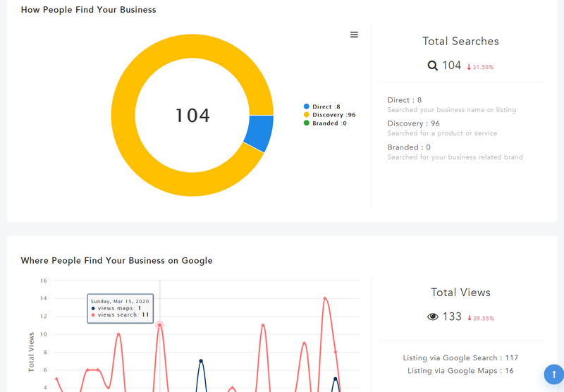Click the Total Views eye icon

point(433,317)
